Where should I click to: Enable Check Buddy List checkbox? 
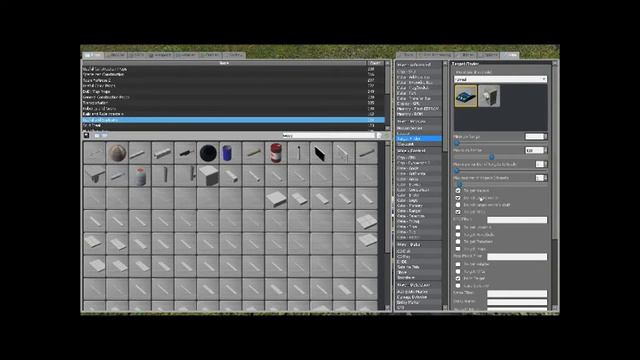(458, 286)
